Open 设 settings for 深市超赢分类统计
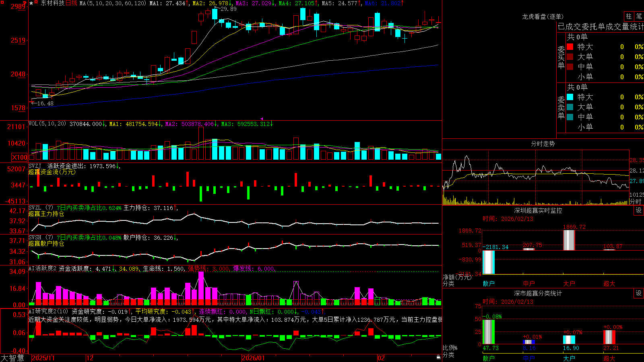Viewport: 644px width, 362px height. 639,293
